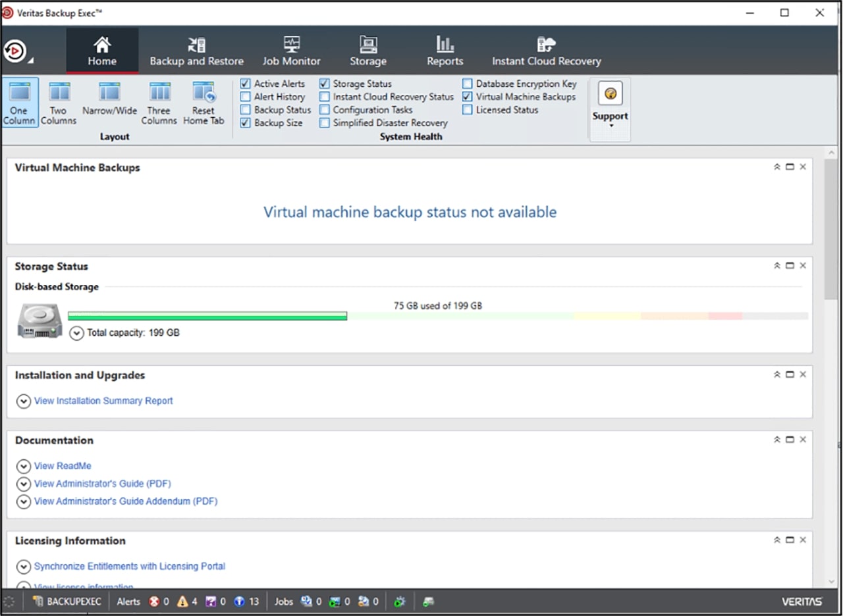The image size is (843, 616).
Task: Uncheck the Storage Status checkbox
Action: 324,84
